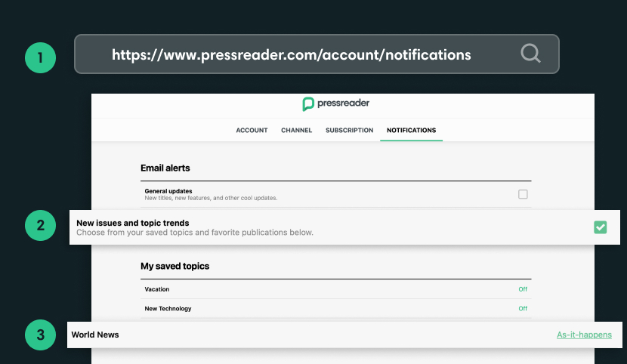
Task: Toggle the New Technology Off setting
Action: 523,308
